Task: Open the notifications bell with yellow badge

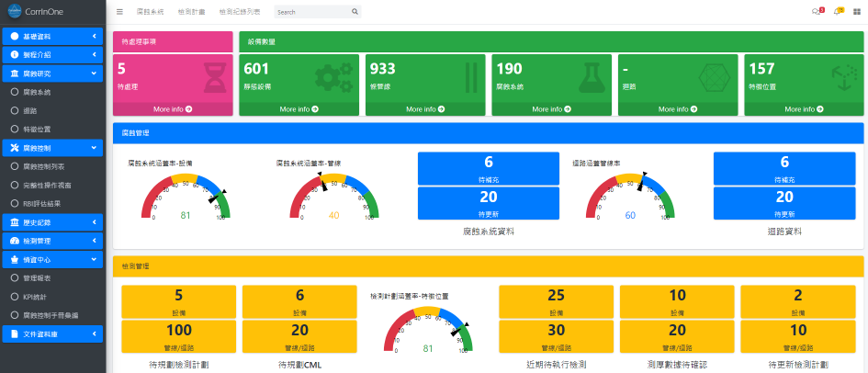Action: pos(838,11)
